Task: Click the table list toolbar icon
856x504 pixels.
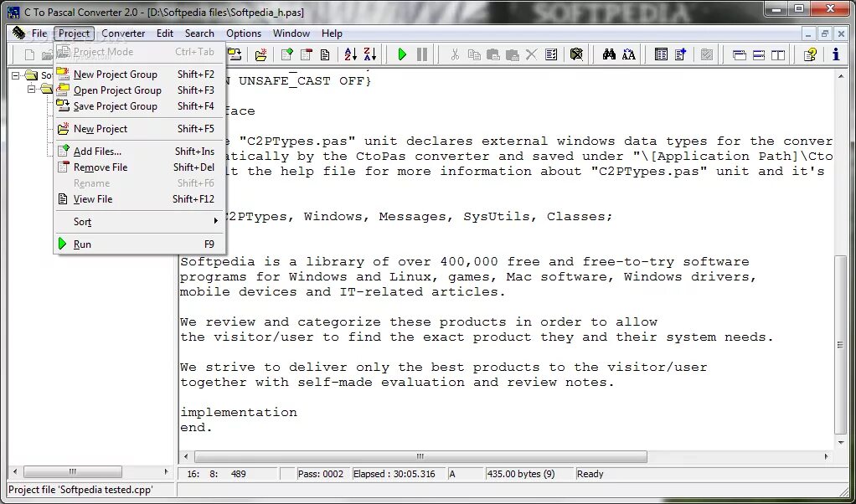Action: click(x=661, y=54)
